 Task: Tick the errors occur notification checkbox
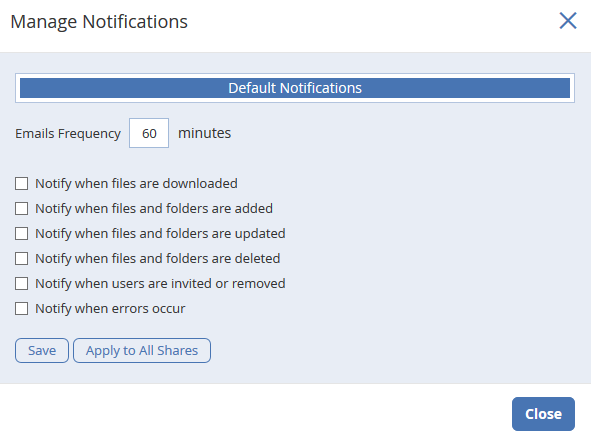21,309
